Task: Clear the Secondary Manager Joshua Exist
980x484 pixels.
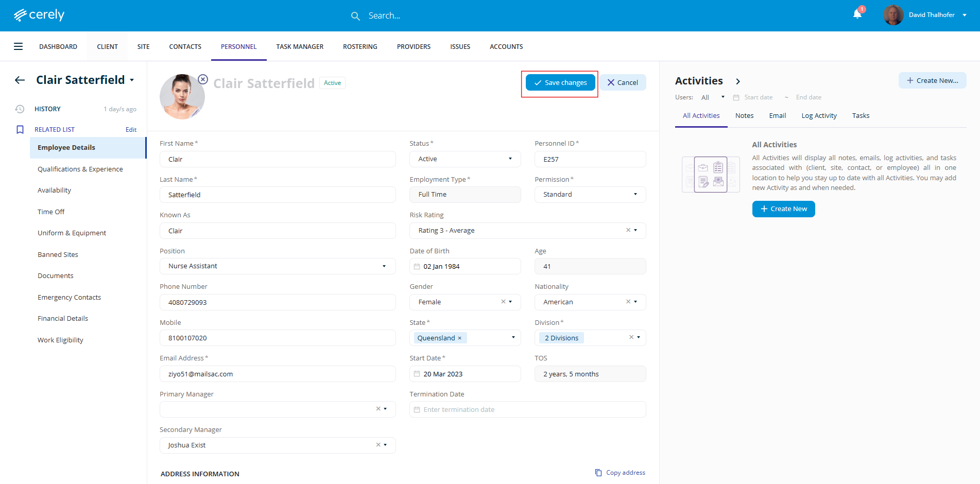Action: tap(378, 445)
